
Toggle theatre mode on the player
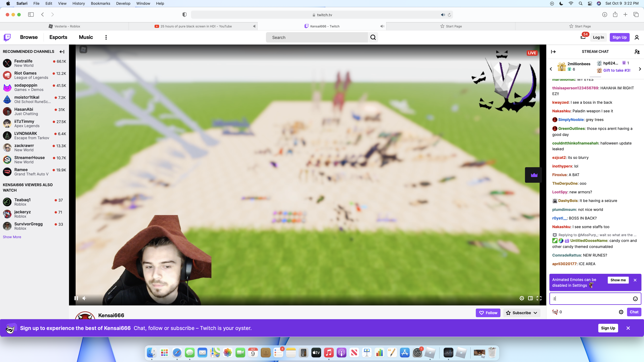pyautogui.click(x=530, y=298)
